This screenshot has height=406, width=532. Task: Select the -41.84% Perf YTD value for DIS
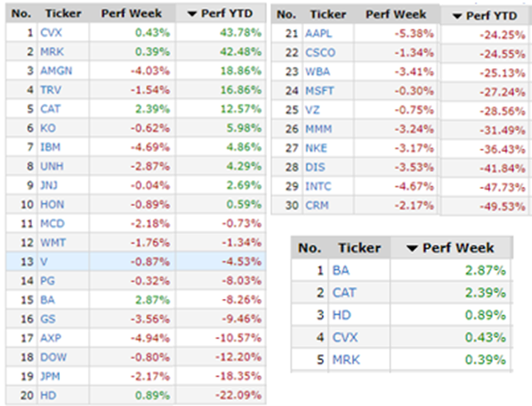coord(502,168)
